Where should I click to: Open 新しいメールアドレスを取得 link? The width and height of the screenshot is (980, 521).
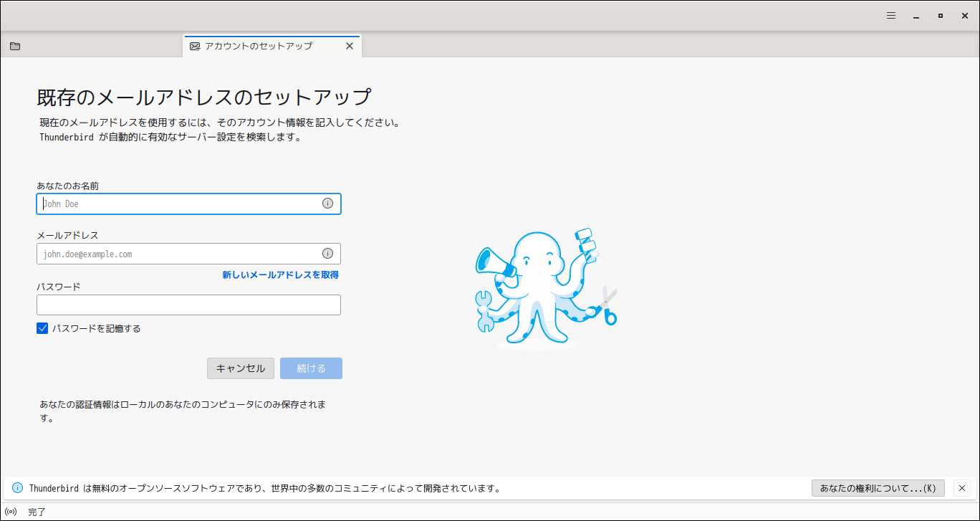(x=281, y=274)
